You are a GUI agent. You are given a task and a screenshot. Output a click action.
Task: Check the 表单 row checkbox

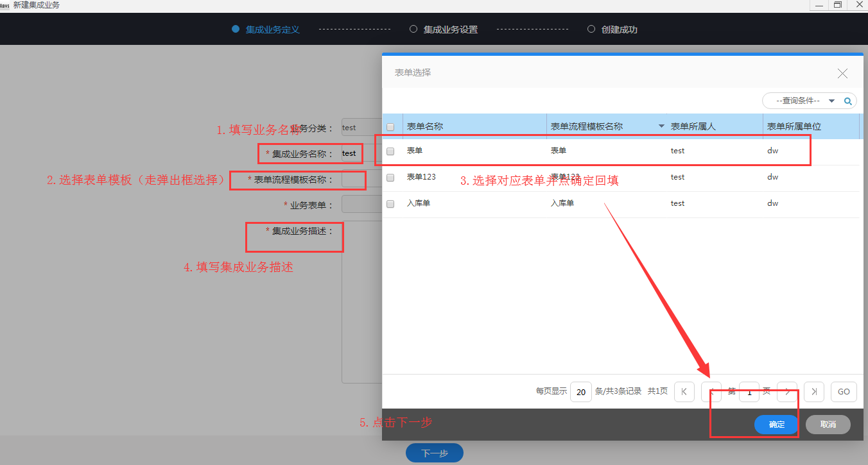(x=390, y=152)
